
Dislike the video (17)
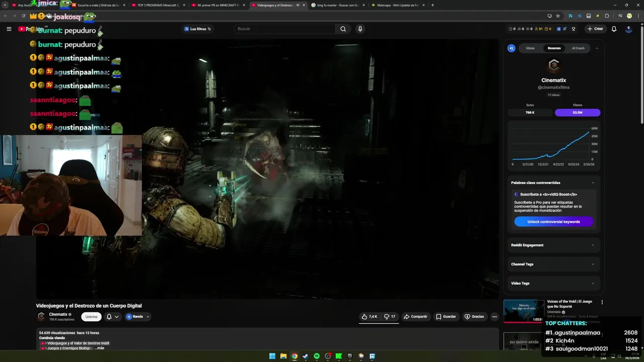tap(389, 317)
